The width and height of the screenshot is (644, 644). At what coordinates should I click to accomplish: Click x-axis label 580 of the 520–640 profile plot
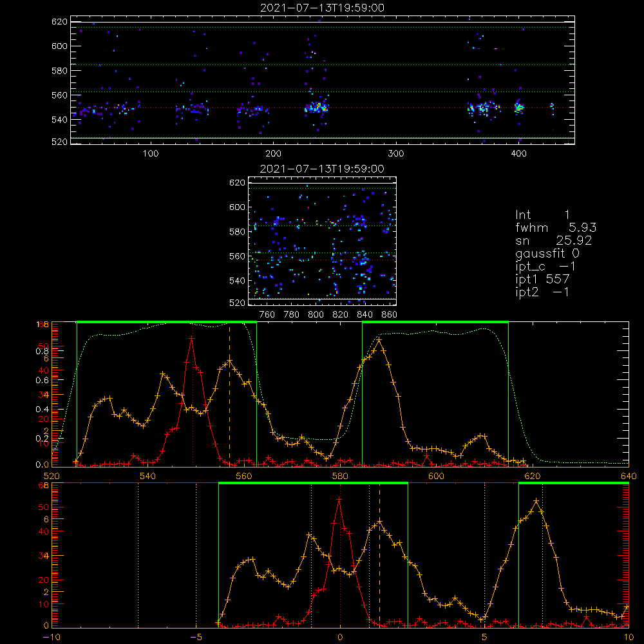pos(340,477)
